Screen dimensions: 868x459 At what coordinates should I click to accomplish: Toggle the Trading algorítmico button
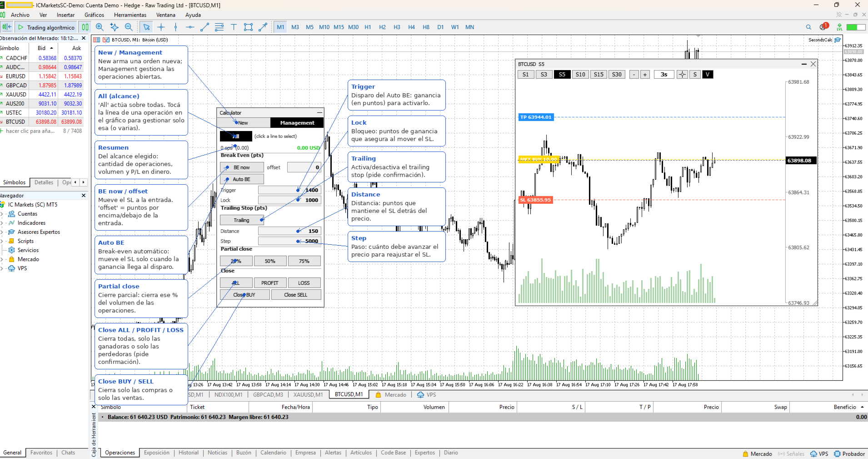[x=46, y=27]
